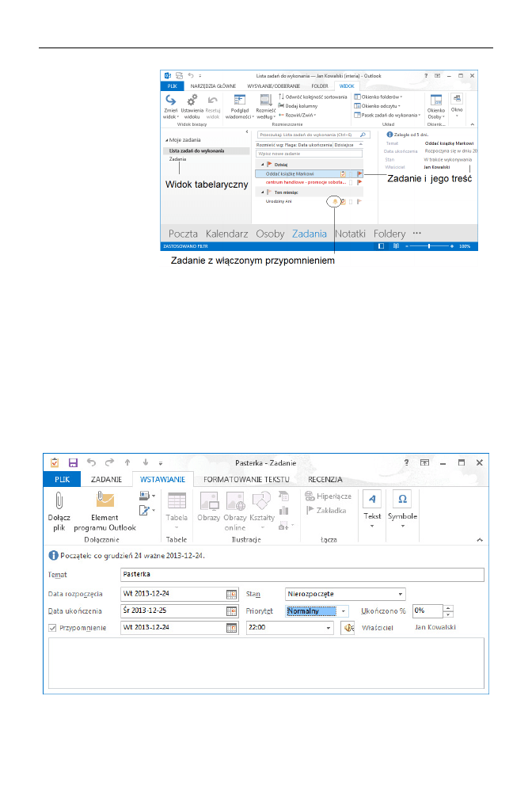Open the RECENZJA ribbon tab
Viewport: 532px width, 791px height.
point(325,480)
